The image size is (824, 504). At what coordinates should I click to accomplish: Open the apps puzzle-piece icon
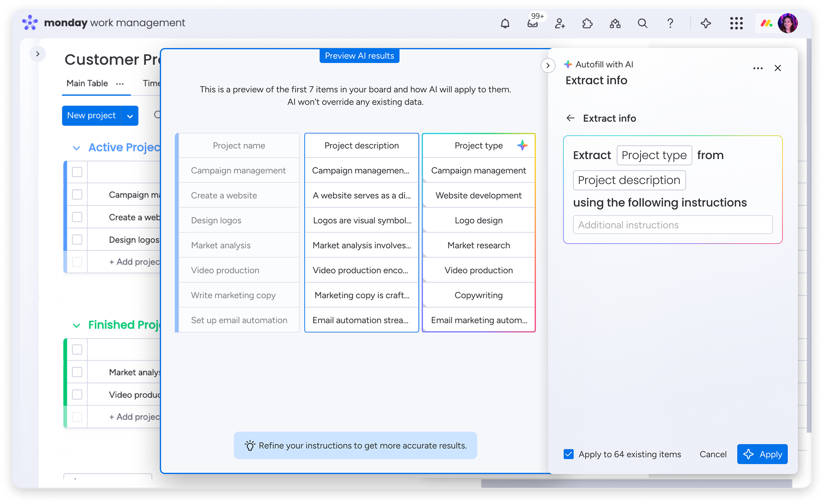pos(587,24)
